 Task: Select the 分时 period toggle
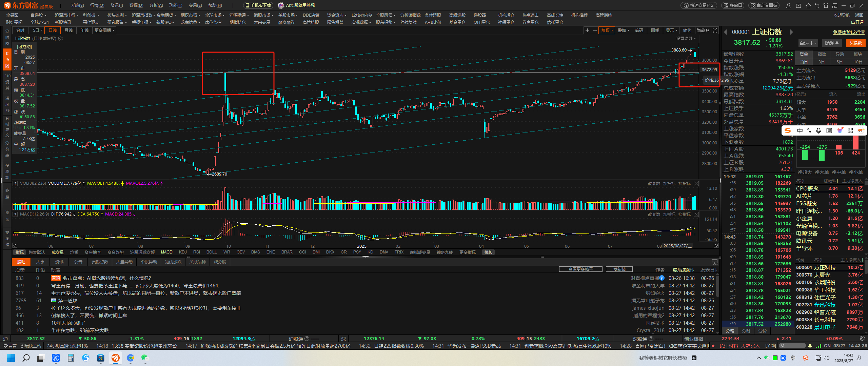(x=20, y=30)
